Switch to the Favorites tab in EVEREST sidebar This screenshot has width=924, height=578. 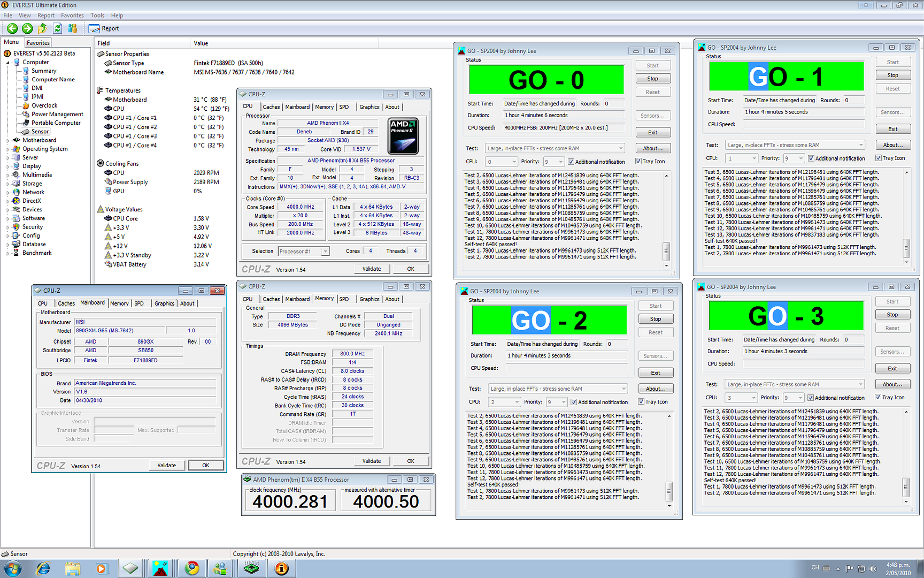pos(38,43)
